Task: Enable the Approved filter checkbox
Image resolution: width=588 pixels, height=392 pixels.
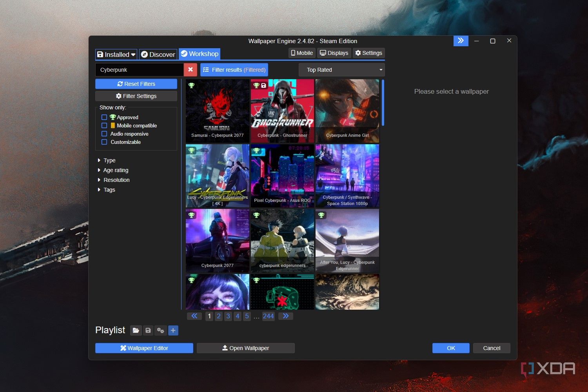Action: pyautogui.click(x=104, y=117)
